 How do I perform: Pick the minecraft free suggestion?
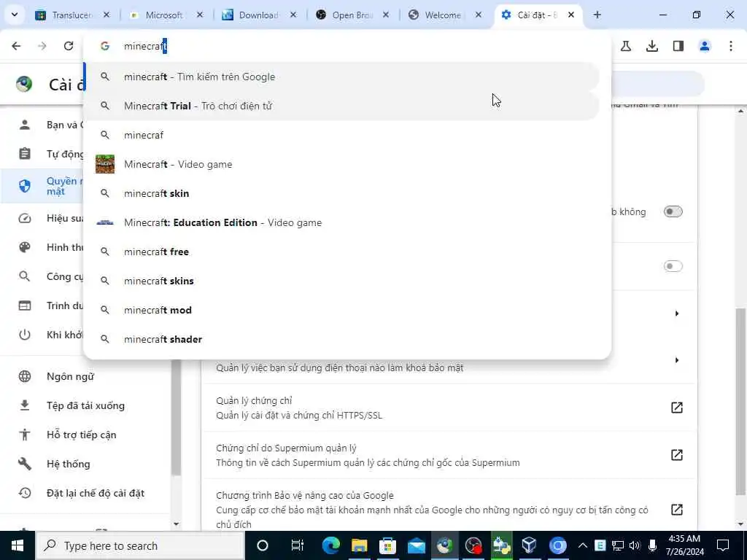342,252
